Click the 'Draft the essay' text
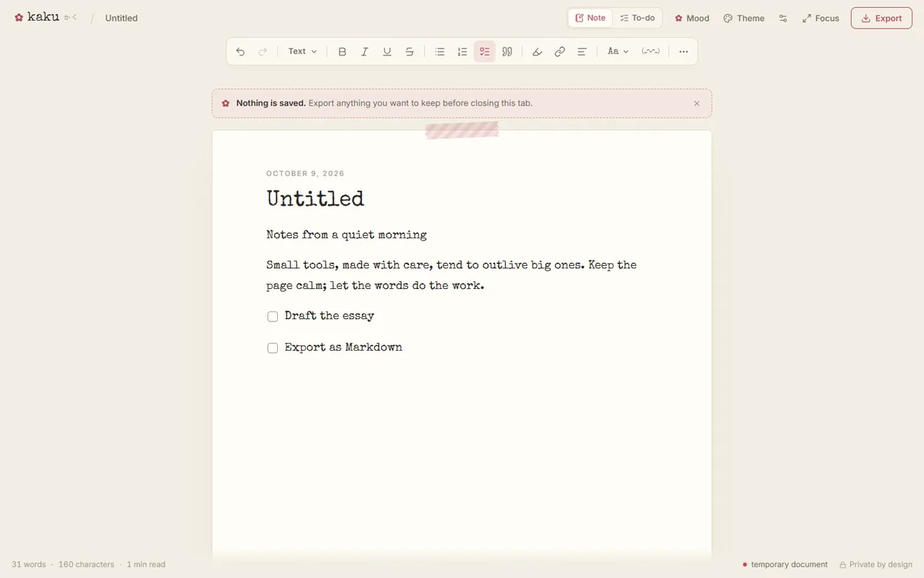The width and height of the screenshot is (924, 578). click(330, 316)
